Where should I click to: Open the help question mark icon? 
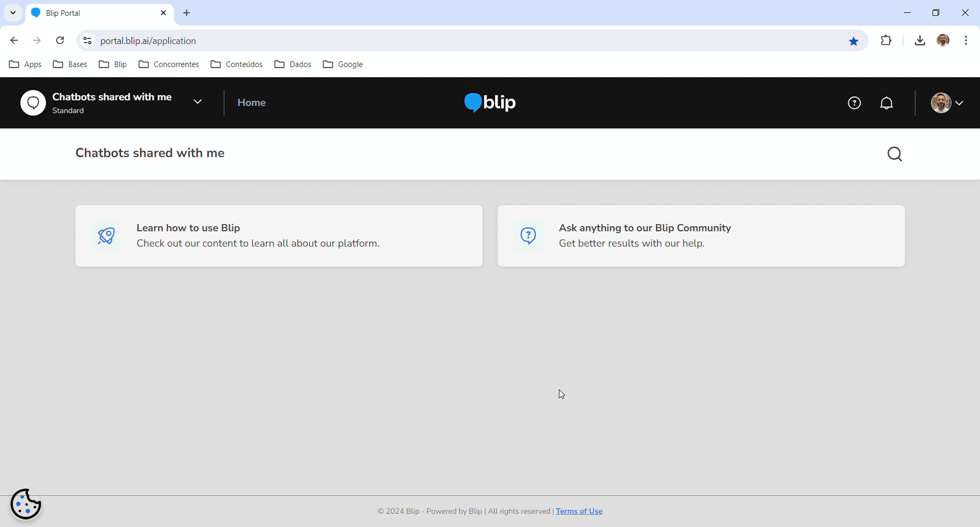tap(854, 103)
